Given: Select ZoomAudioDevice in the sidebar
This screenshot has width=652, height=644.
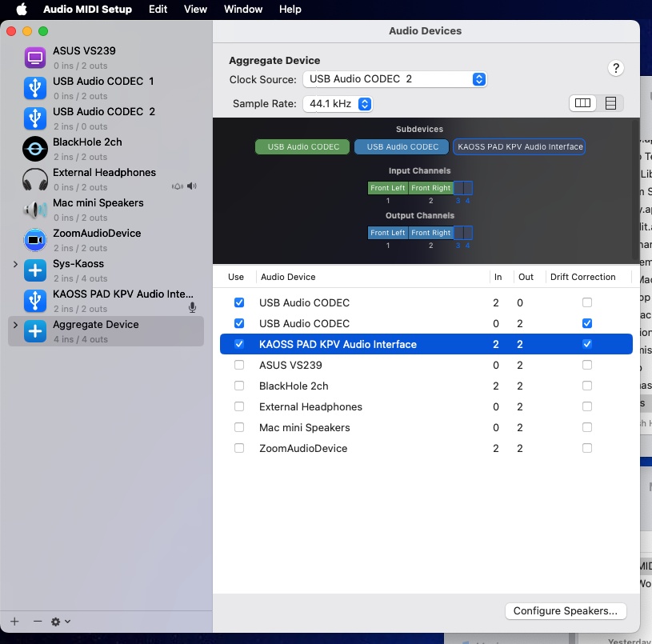Looking at the screenshot, I should pos(106,240).
